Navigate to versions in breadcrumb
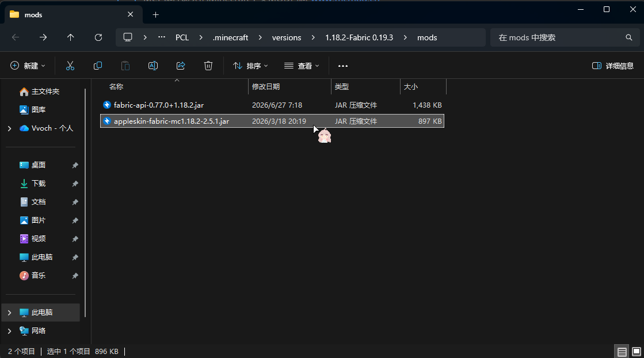644x358 pixels. [287, 37]
